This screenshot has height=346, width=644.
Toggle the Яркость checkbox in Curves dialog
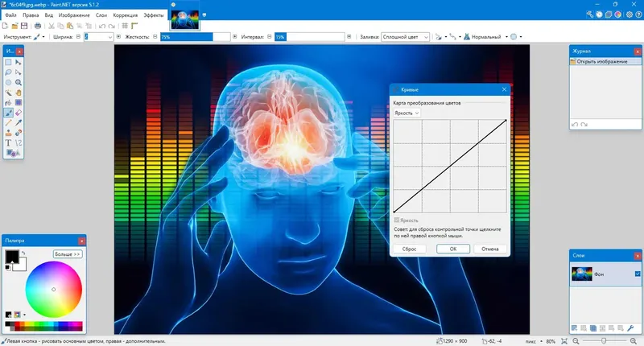click(x=397, y=220)
